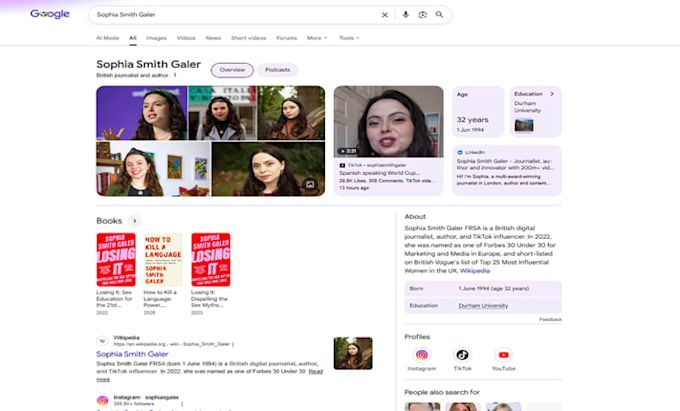Click Read more in Wikipedia snippet
Screen dimensions: 680x411
316,372
